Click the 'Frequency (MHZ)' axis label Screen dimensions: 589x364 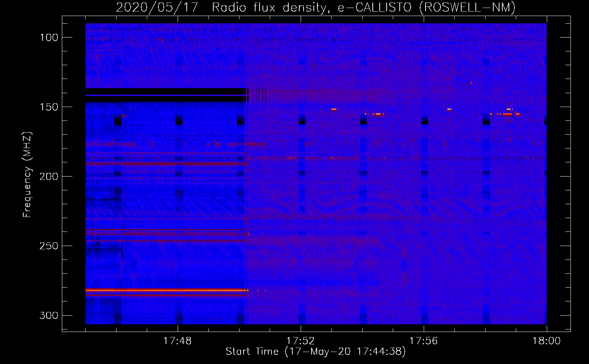27,175
